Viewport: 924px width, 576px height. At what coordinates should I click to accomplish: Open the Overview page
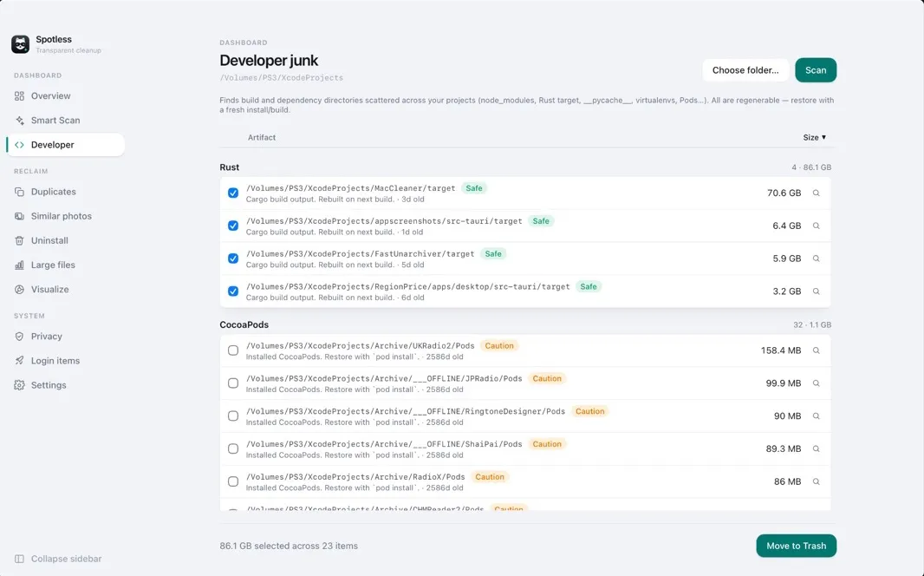[65, 96]
